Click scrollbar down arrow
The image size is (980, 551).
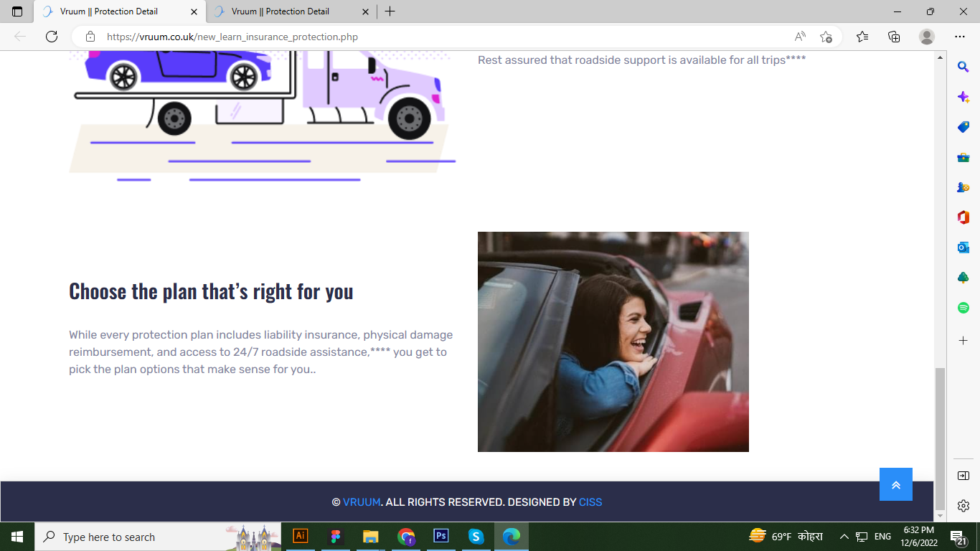pyautogui.click(x=940, y=516)
